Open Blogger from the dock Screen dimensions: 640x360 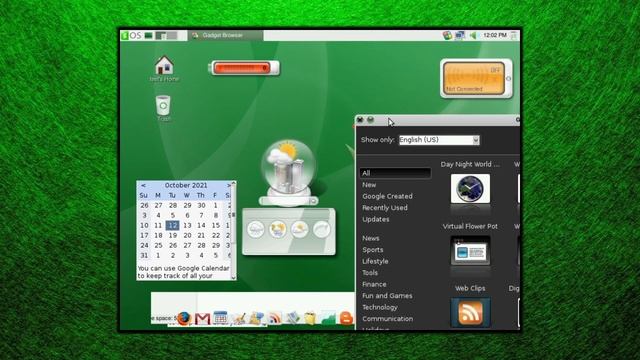point(347,318)
